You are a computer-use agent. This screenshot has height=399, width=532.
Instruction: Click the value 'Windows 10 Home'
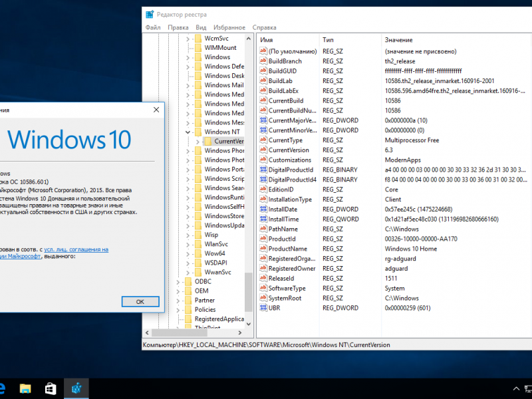pos(410,249)
